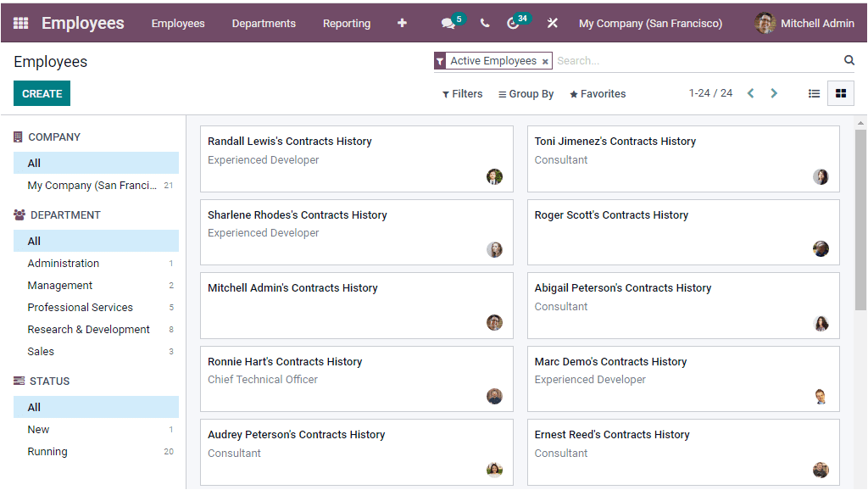This screenshot has height=490, width=868.
Task: Switch to the list view
Action: coord(814,93)
